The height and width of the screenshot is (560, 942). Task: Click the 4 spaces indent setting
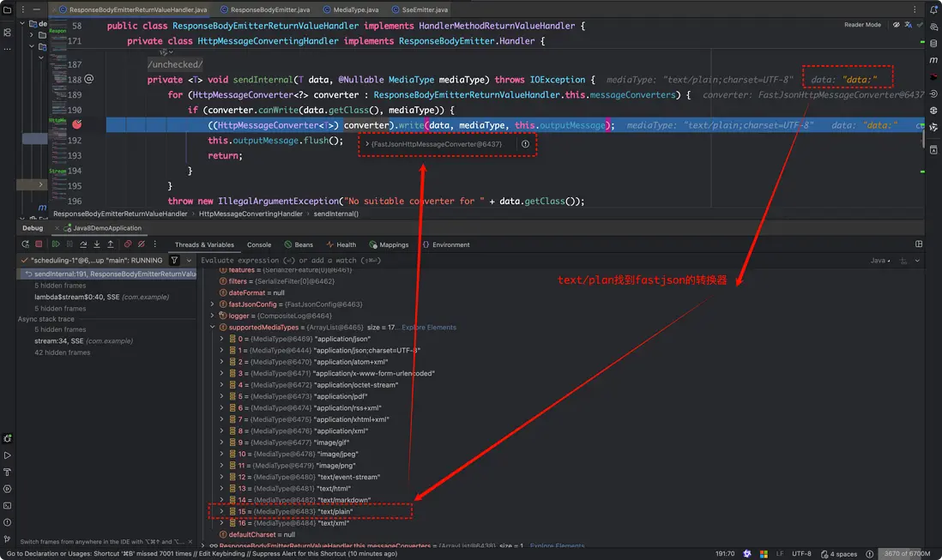[x=839, y=554]
